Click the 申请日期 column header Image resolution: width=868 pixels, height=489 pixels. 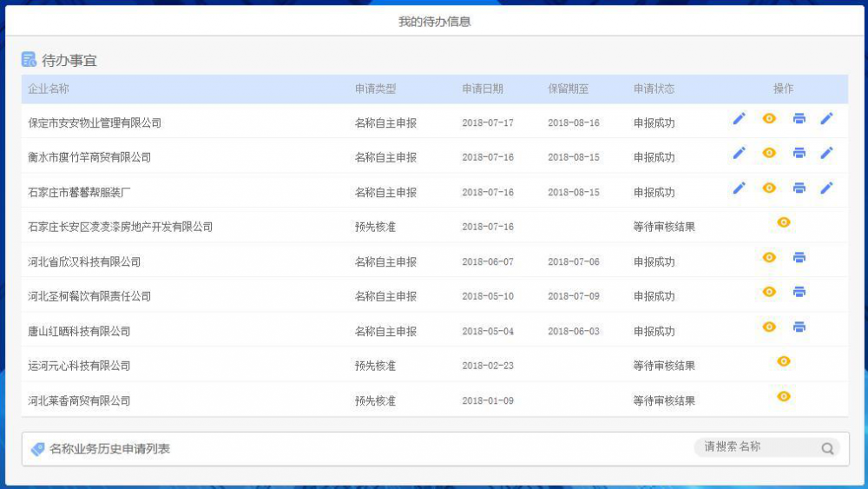tap(483, 89)
